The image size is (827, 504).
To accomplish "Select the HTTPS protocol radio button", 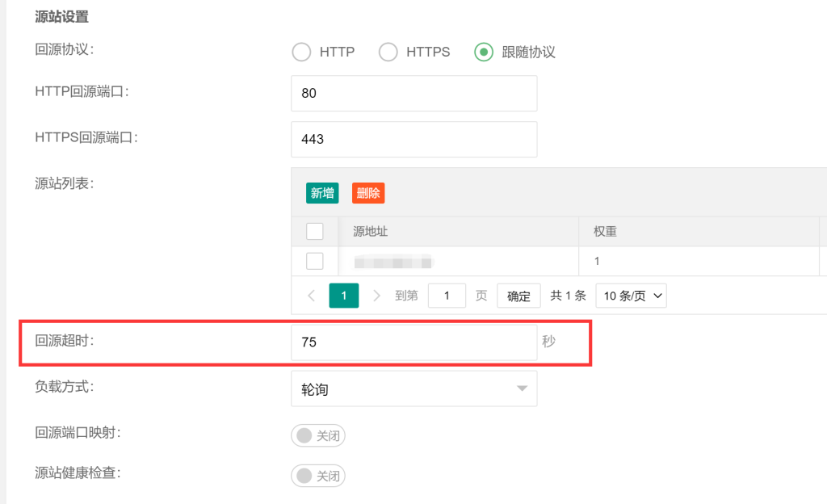I will (388, 52).
